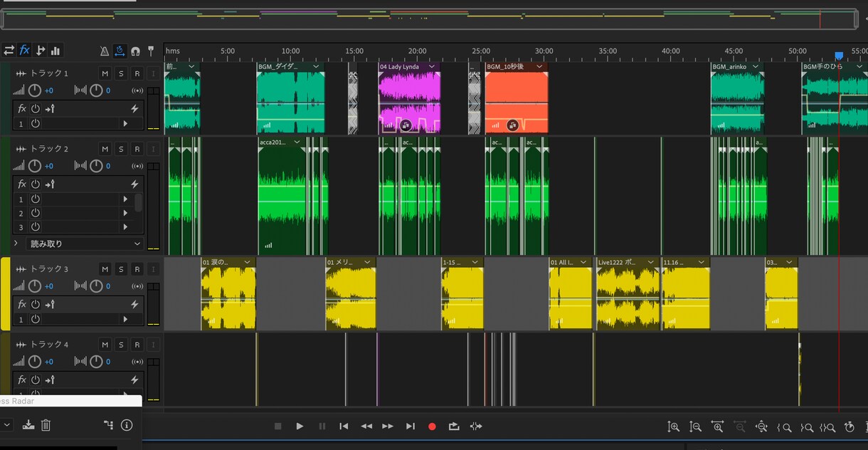This screenshot has height=450, width=868.
Task: Mute トラック 4
Action: (105, 345)
